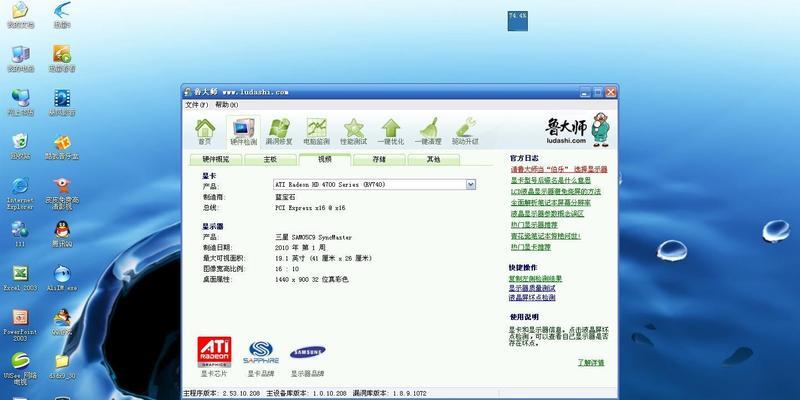Open the 驱动升级 driver upgrade wrench icon
This screenshot has height=400, width=800.
click(x=465, y=132)
